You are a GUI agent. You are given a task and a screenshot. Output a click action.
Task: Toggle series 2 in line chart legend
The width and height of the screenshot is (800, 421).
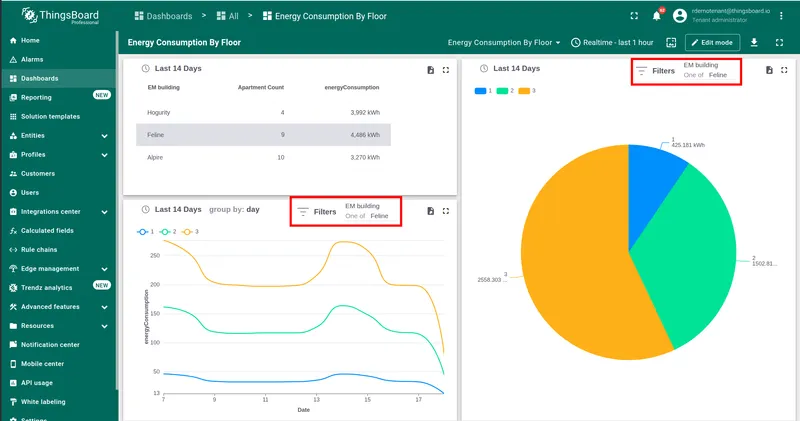[168, 232]
